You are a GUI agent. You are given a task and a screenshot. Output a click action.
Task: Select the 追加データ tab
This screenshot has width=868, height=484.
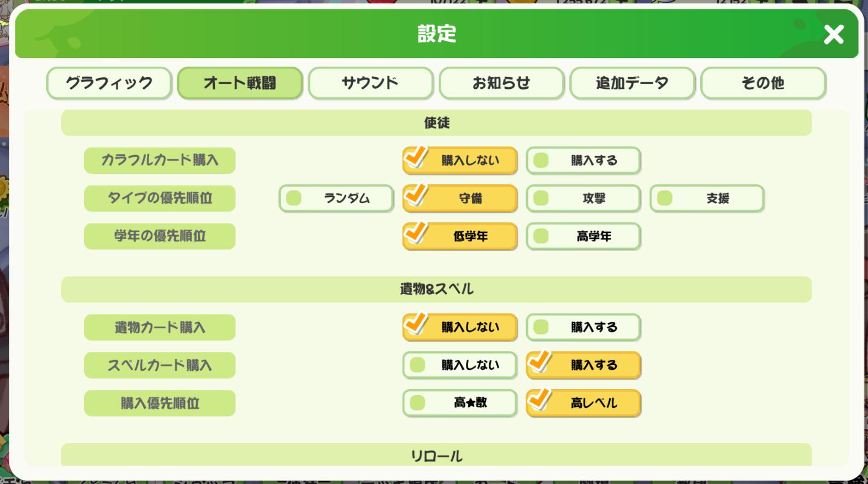[x=632, y=83]
